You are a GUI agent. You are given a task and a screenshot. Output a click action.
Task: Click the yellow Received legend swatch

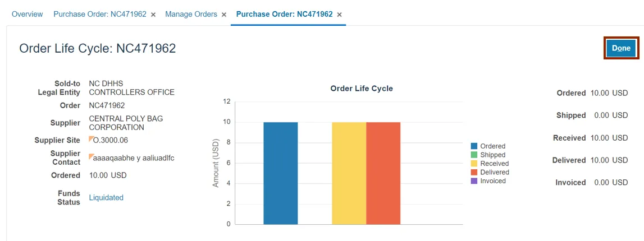(474, 164)
